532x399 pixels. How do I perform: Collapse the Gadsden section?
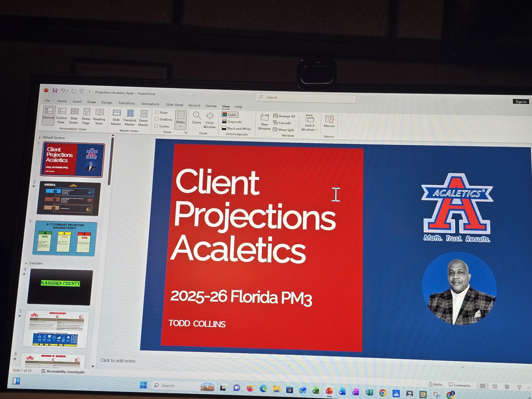(x=26, y=263)
